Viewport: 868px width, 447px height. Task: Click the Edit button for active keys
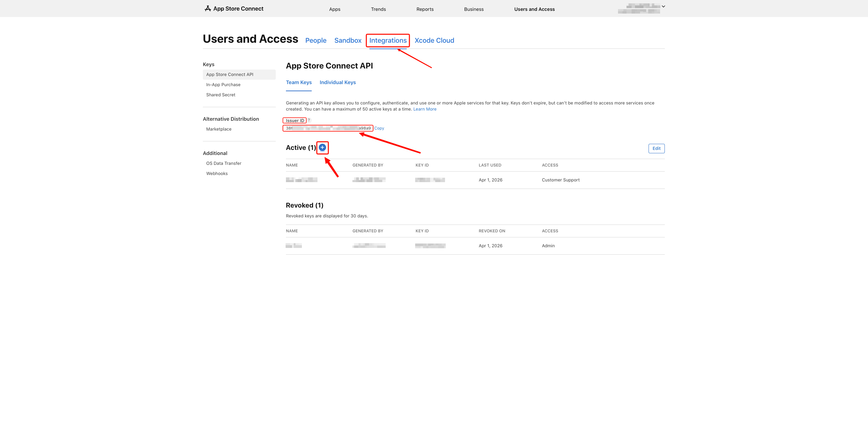click(x=656, y=149)
